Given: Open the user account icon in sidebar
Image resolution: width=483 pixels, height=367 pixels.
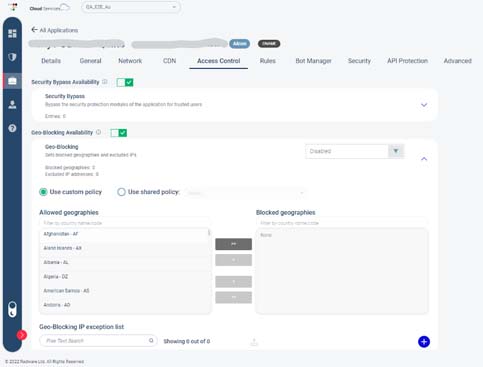Looking at the screenshot, I should (12, 105).
